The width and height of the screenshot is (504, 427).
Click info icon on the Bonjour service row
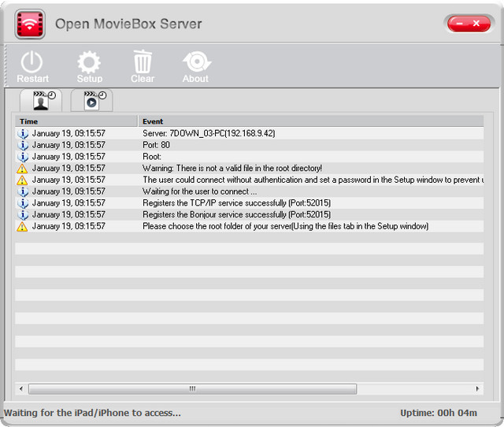(23, 214)
